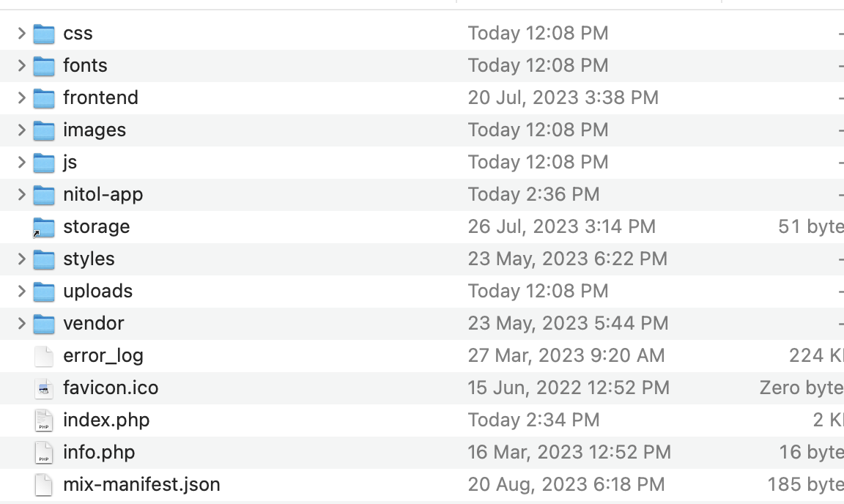Screen dimensions: 844x504
Task: Expand the frontend folder chevron
Action: [21, 98]
